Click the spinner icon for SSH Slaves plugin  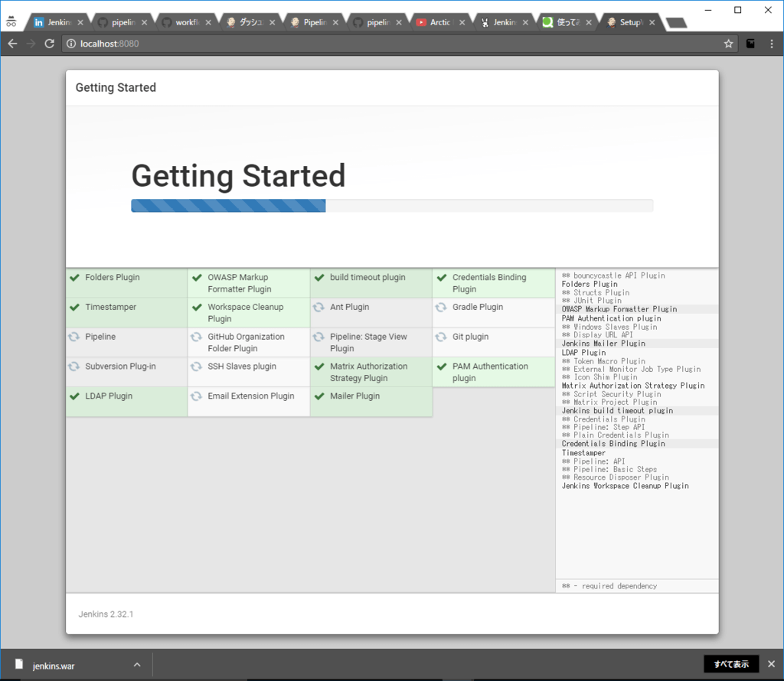click(196, 367)
